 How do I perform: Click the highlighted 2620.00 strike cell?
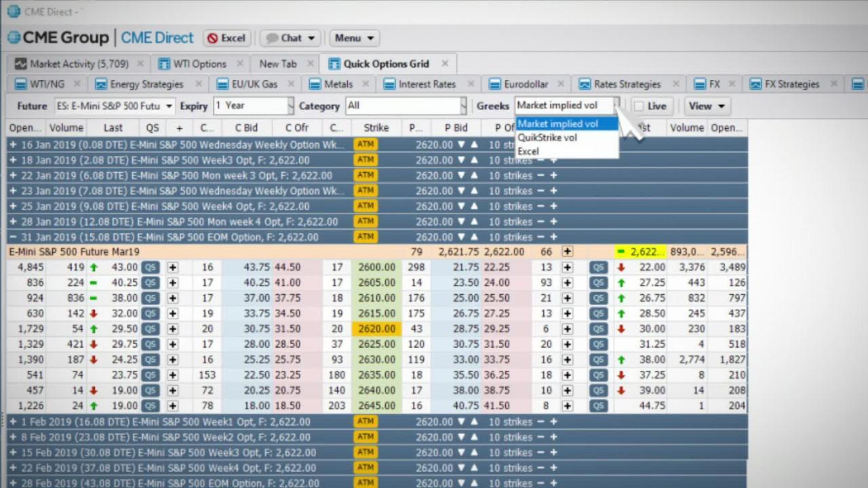click(376, 329)
